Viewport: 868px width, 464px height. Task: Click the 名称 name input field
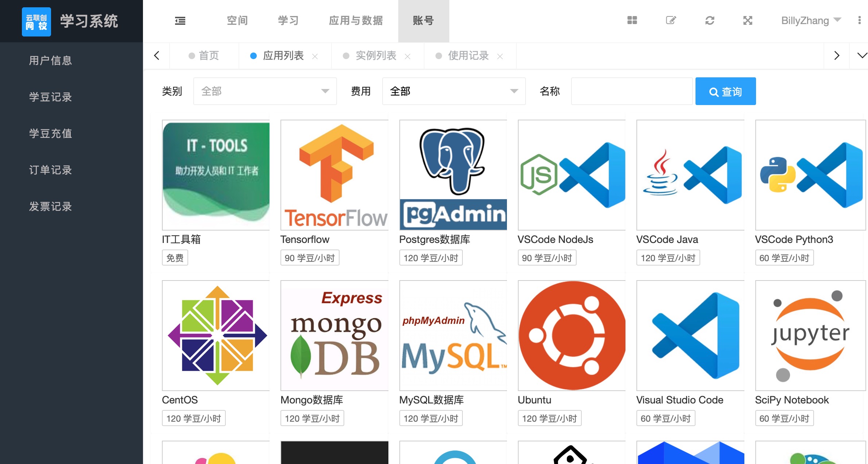point(632,91)
